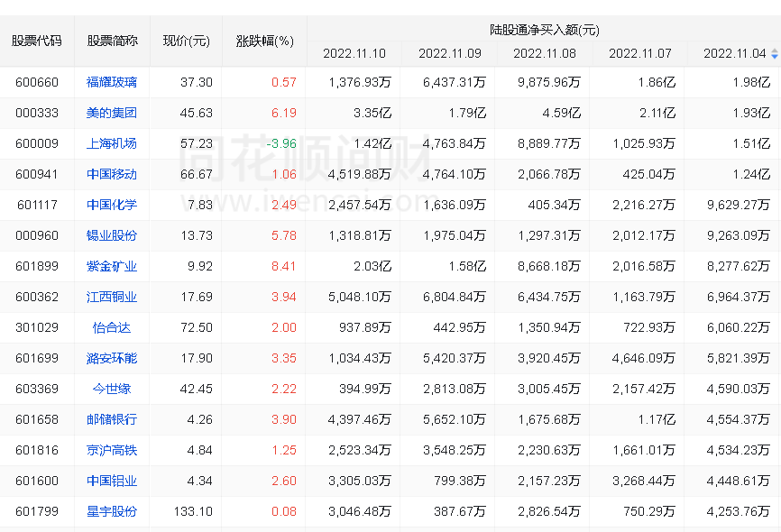The width and height of the screenshot is (781, 532).
Task: Select stock code 601799
Action: pos(37,511)
